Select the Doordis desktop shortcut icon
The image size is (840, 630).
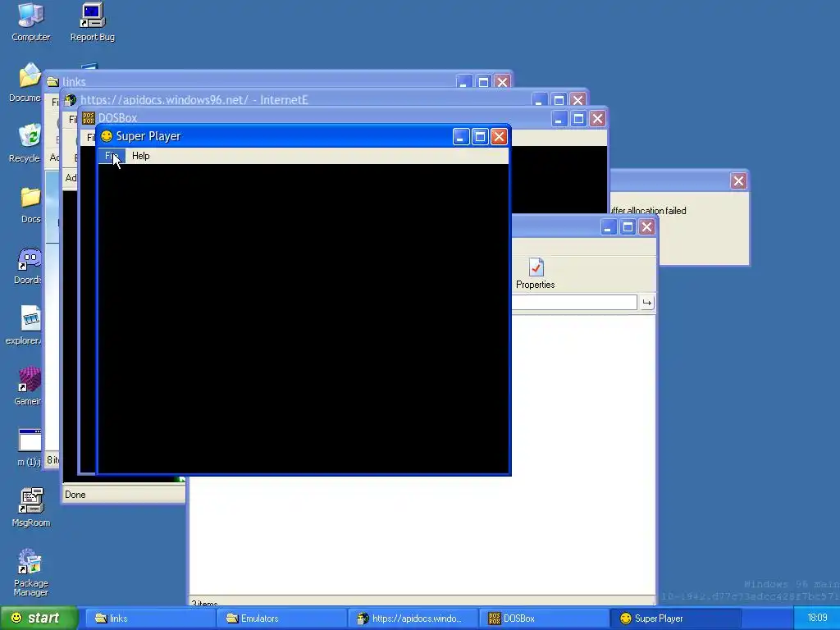click(x=29, y=265)
